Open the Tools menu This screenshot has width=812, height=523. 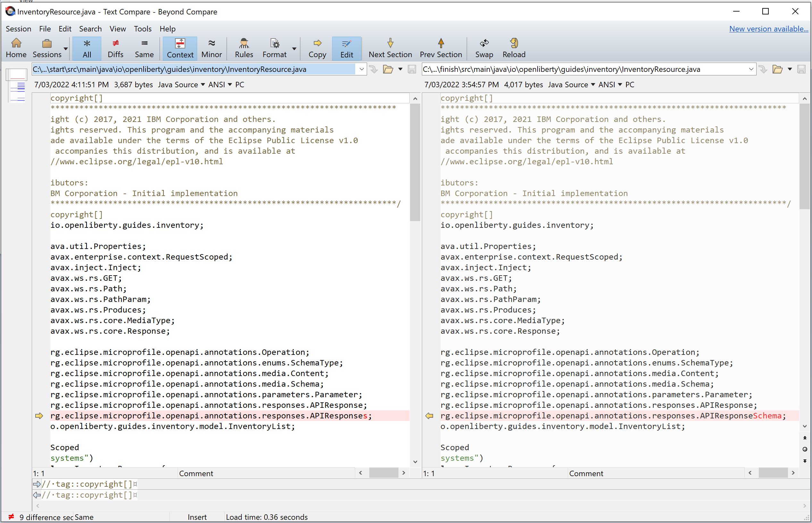[x=143, y=29]
